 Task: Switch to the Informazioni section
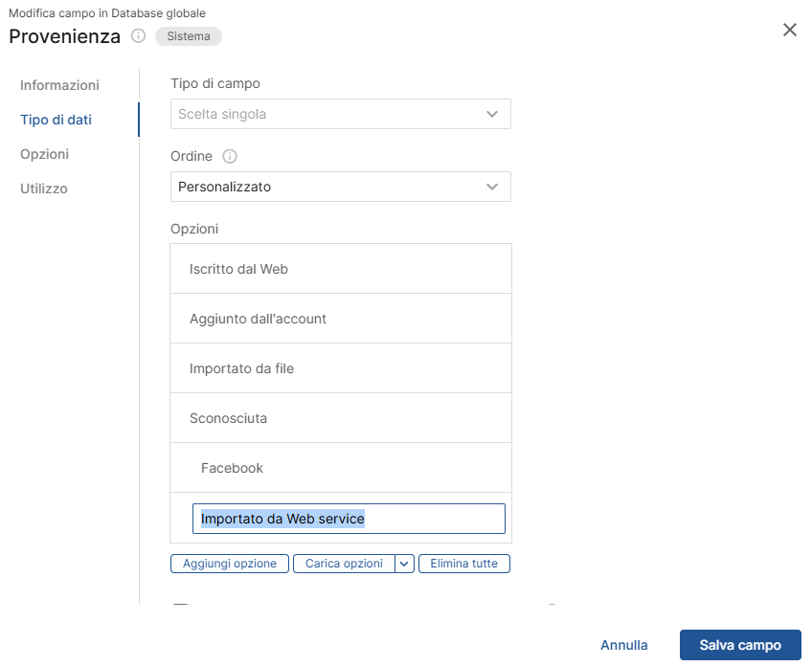(x=59, y=85)
